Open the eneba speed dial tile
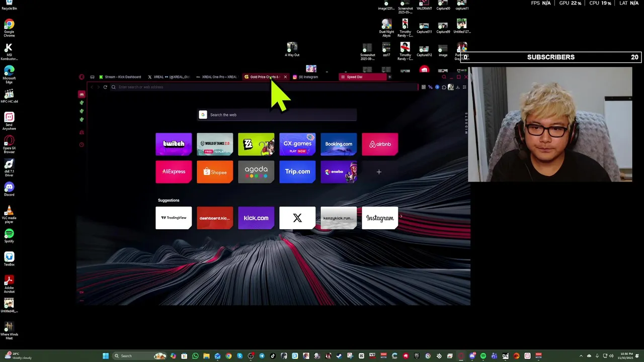Image resolution: width=644 pixels, height=362 pixels. pos(339,172)
